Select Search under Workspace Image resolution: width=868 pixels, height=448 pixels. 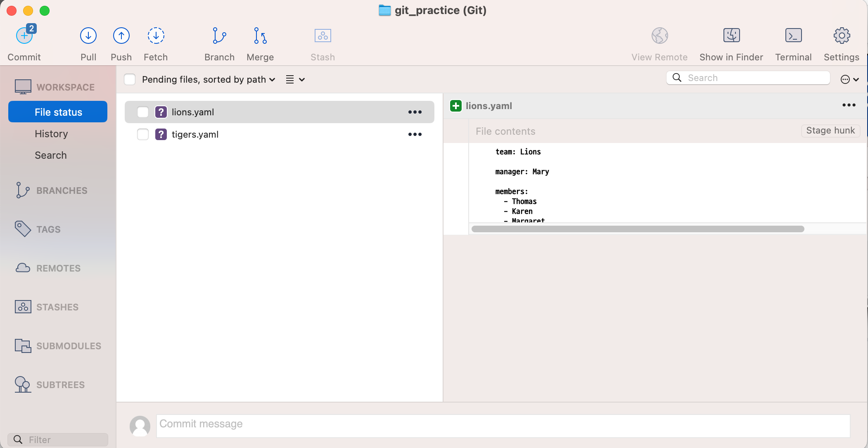51,155
